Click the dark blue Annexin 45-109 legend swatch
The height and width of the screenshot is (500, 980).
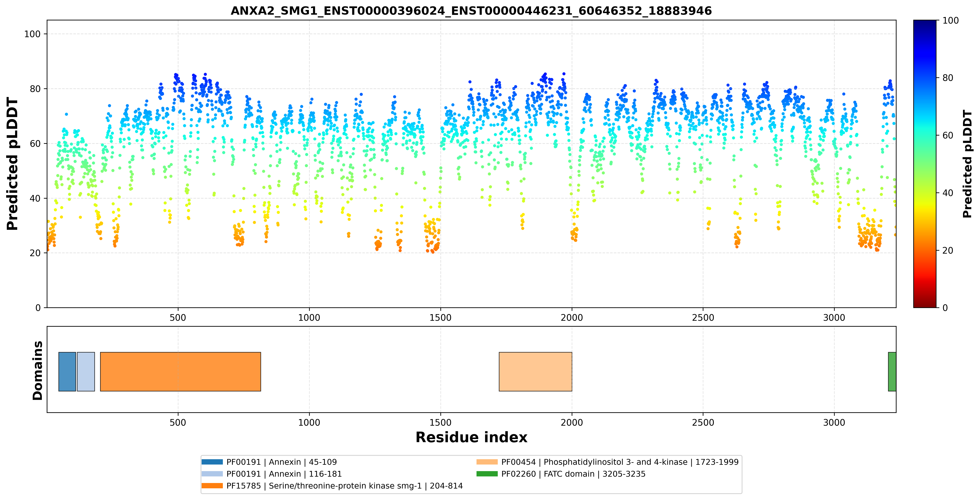click(x=212, y=462)
